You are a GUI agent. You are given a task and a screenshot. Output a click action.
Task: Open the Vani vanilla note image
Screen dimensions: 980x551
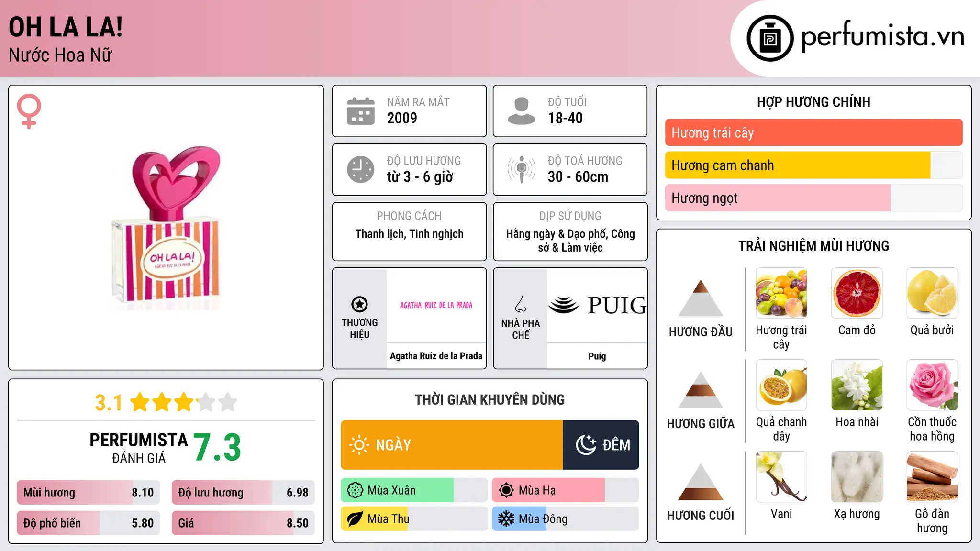[781, 477]
